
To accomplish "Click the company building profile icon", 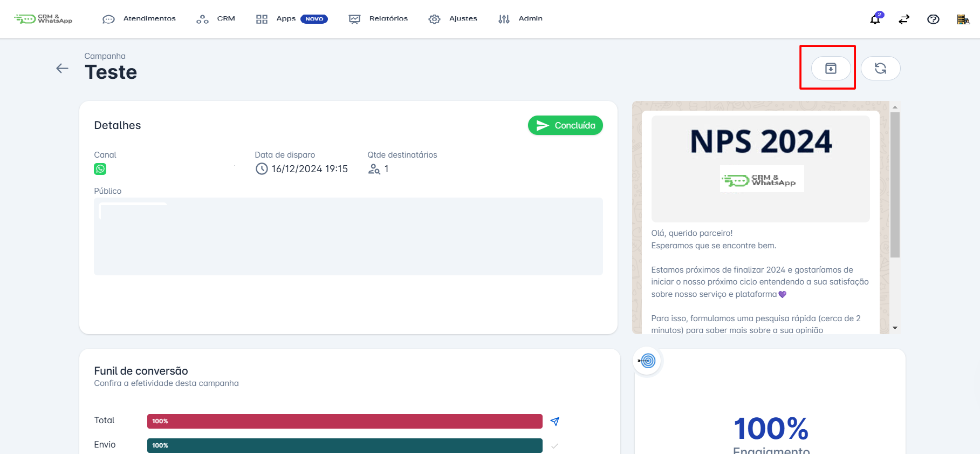I will [963, 19].
